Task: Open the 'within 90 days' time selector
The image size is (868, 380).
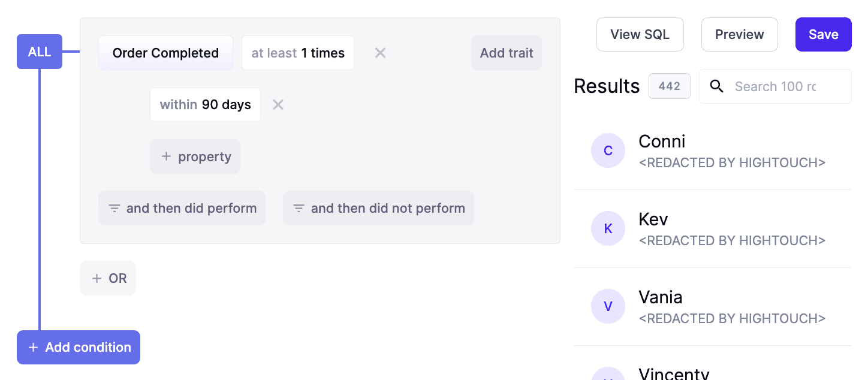Action: pyautogui.click(x=205, y=105)
